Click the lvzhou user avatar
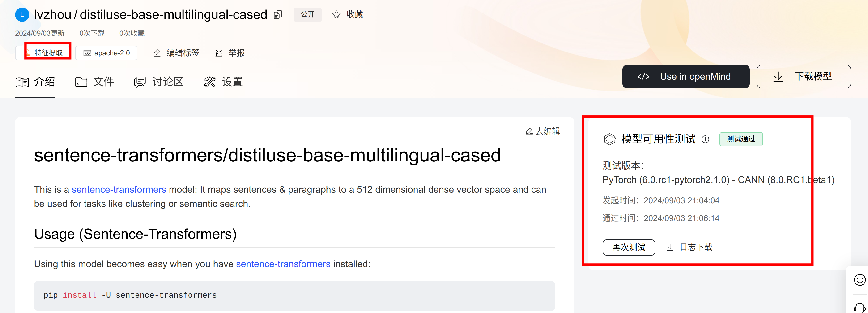 pos(22,15)
